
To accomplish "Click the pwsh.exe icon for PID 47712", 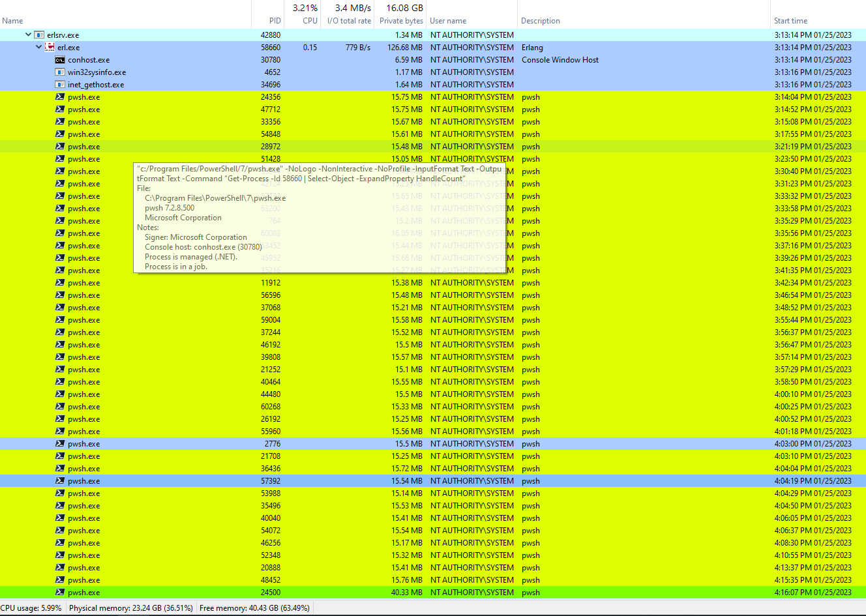I will [x=59, y=109].
